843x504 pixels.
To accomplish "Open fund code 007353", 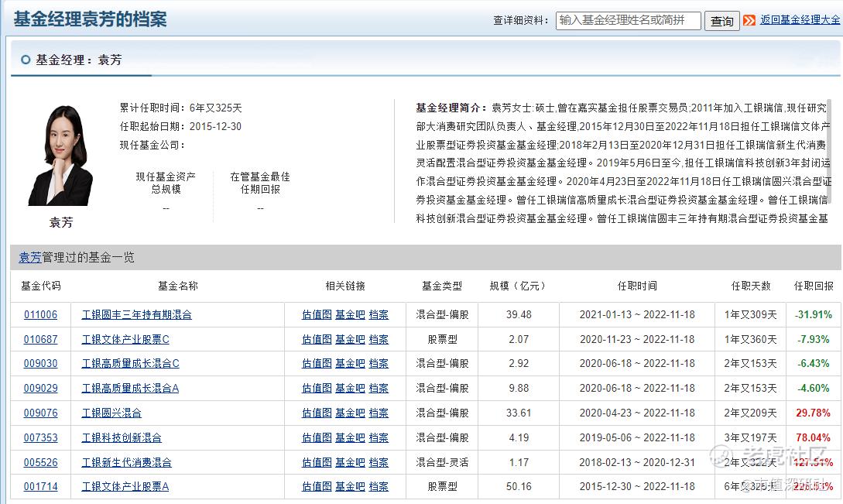I will coord(40,438).
